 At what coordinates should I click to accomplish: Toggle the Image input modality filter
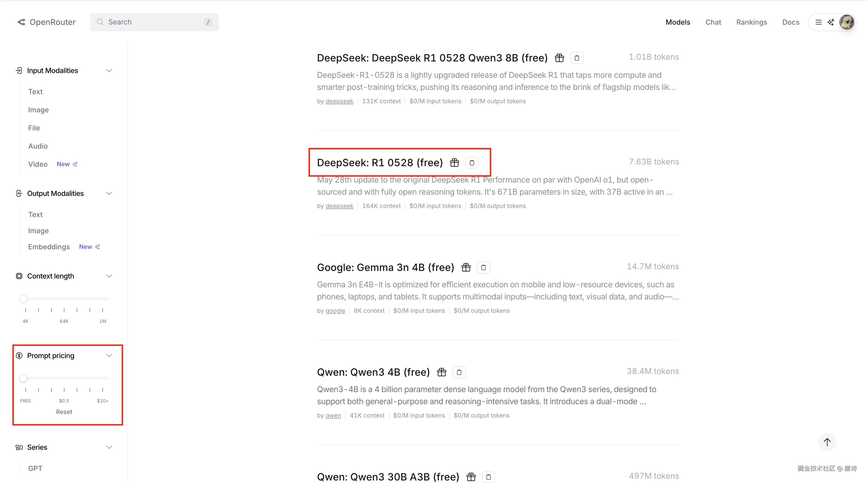coord(38,110)
